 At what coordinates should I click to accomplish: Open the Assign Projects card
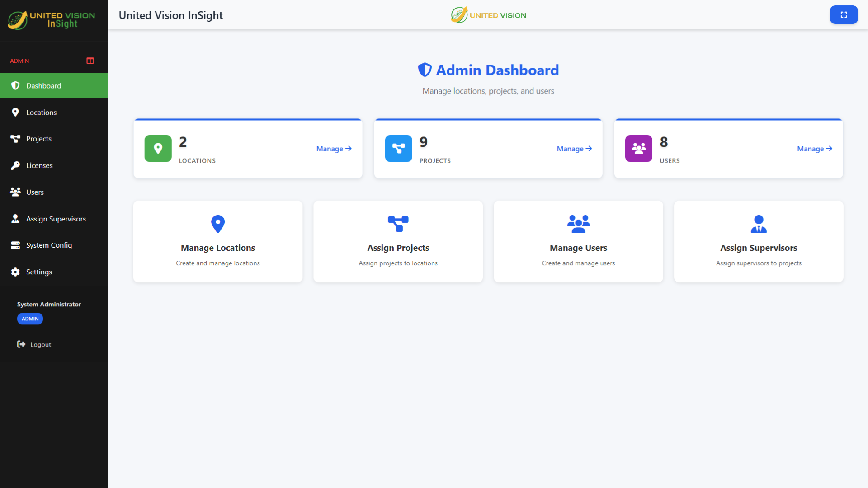(398, 242)
